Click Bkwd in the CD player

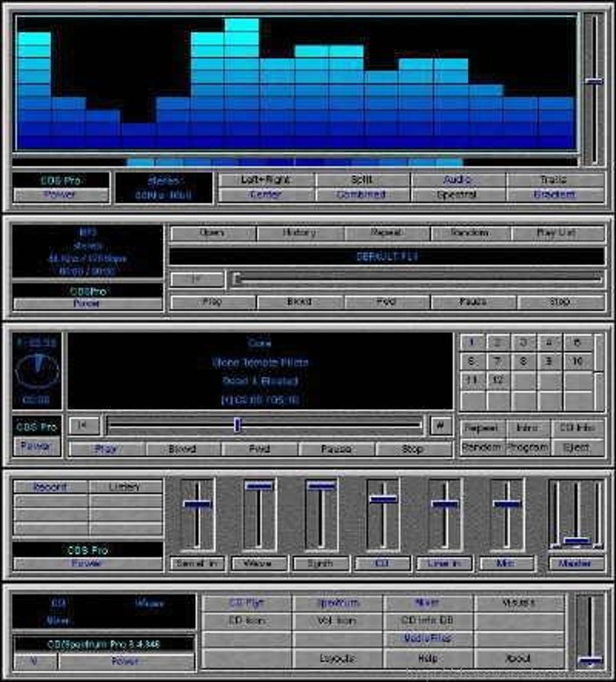[183, 449]
